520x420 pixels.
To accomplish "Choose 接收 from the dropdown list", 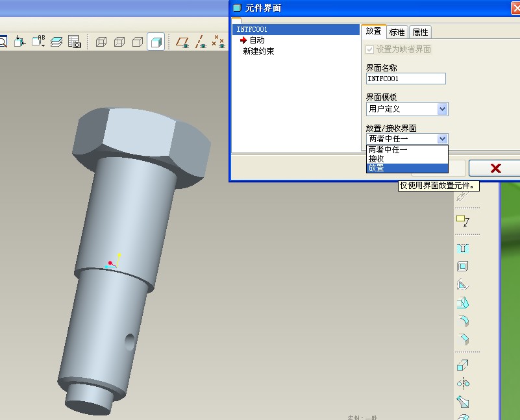I will point(407,159).
